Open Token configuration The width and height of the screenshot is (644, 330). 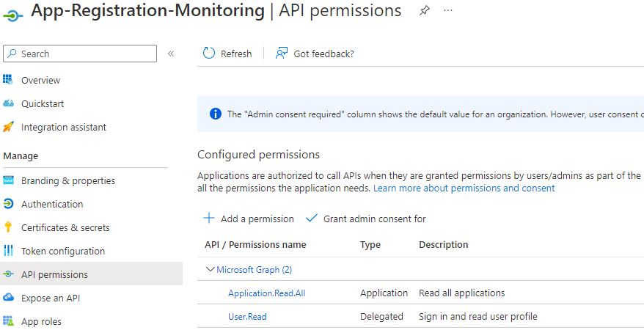point(63,252)
